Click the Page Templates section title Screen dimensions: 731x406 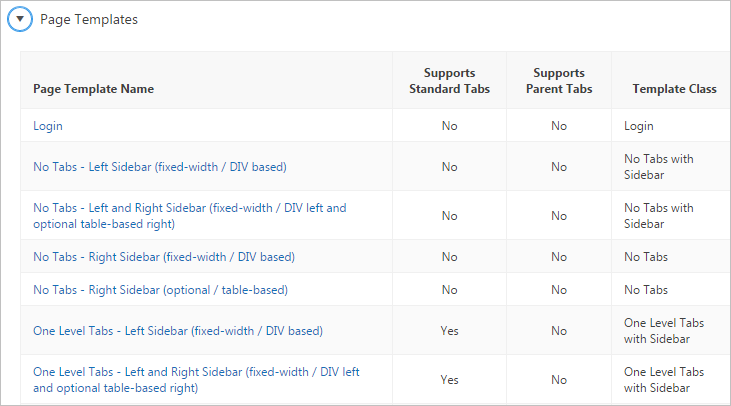pyautogui.click(x=89, y=20)
